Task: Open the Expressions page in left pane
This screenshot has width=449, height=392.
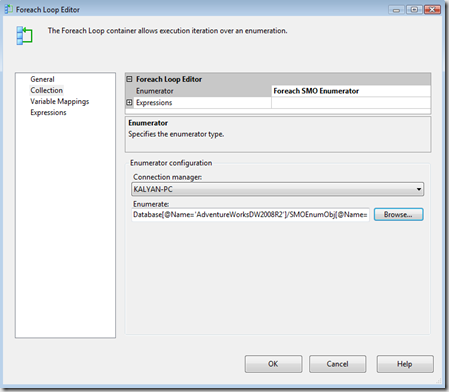Action: tap(48, 112)
